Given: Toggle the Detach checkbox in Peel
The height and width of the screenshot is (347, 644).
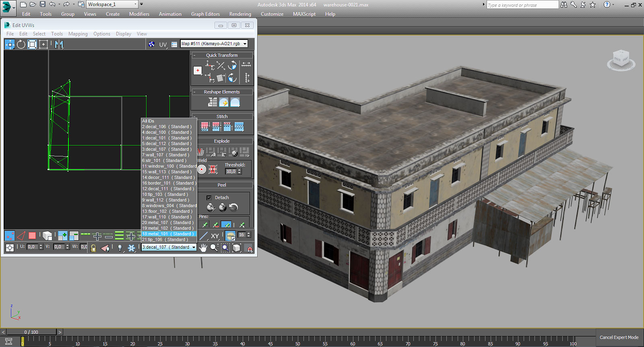Looking at the screenshot, I should 209,197.
